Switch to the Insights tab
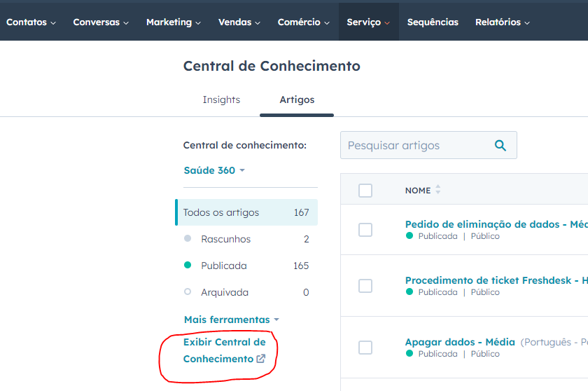This screenshot has height=391, width=588. (221, 100)
